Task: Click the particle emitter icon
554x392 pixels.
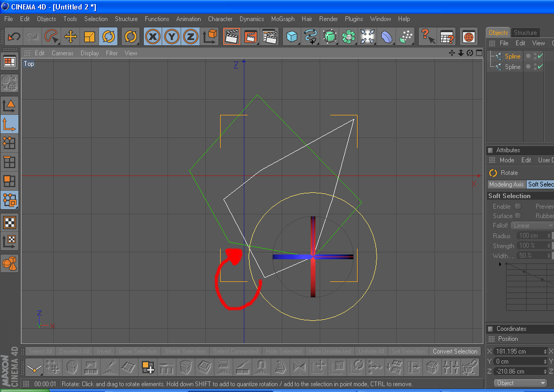Action: click(405, 36)
